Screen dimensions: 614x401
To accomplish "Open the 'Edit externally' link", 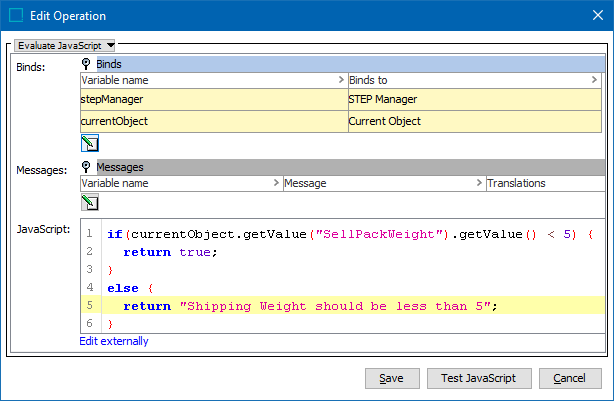I will [114, 341].
